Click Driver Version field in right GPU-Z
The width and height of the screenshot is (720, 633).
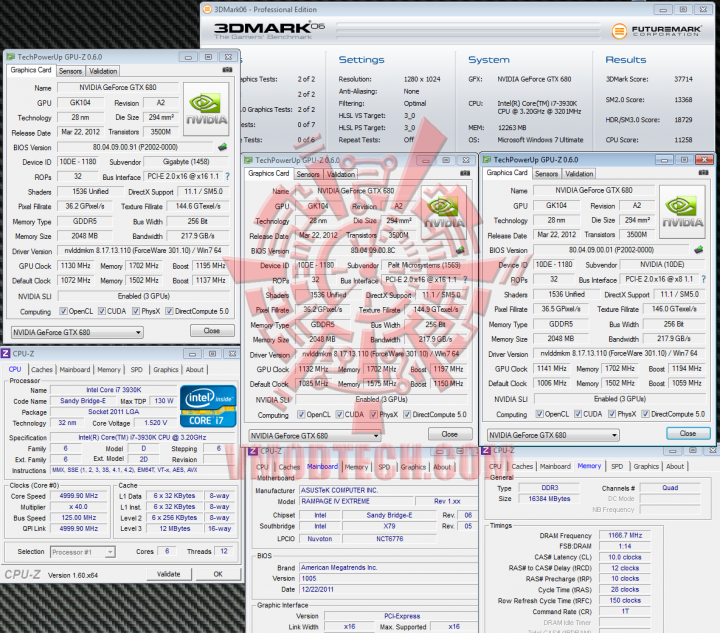pos(619,353)
